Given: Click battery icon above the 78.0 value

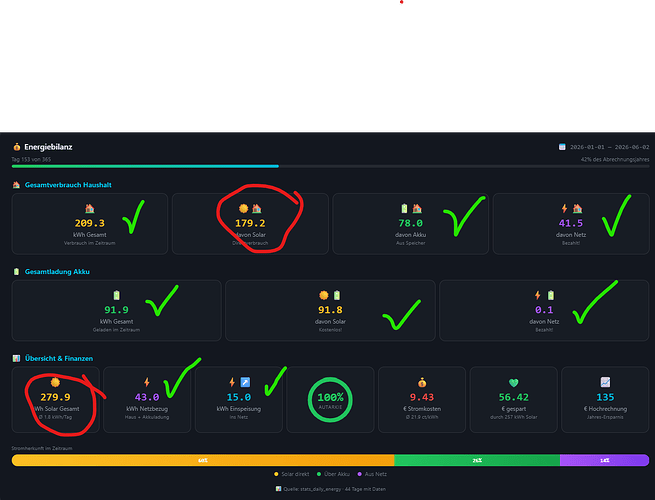Looking at the screenshot, I should tap(404, 208).
